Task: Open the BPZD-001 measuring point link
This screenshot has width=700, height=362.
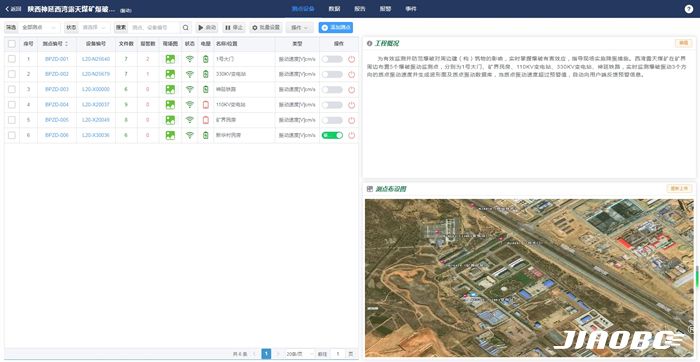Action: (x=57, y=59)
